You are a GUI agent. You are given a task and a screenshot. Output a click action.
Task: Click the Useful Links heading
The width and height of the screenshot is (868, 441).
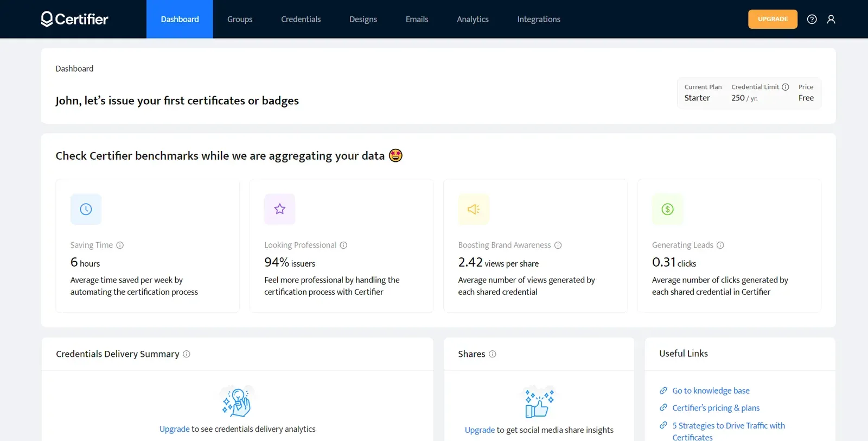click(x=684, y=354)
